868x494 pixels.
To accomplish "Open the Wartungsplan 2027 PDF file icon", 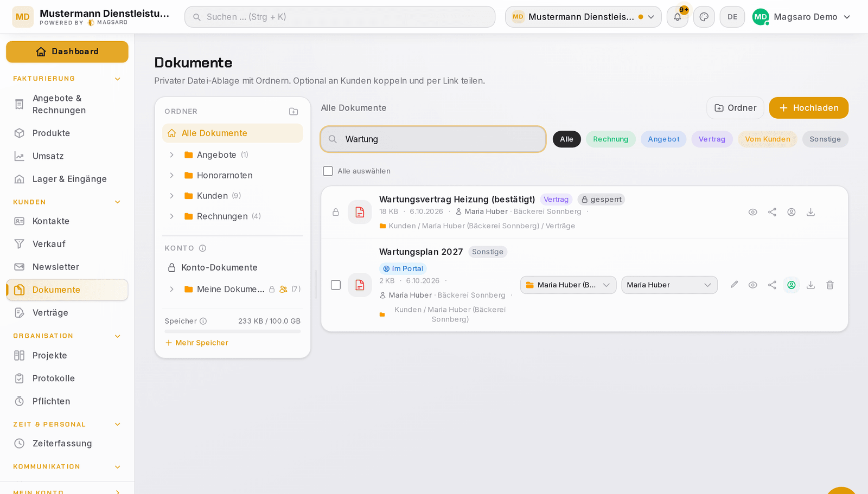I will point(360,285).
